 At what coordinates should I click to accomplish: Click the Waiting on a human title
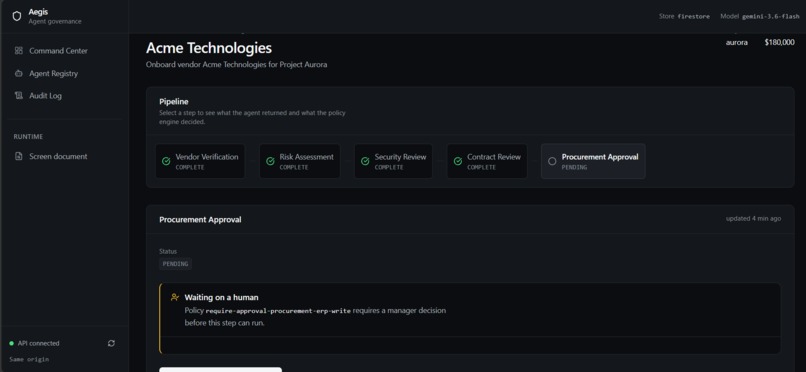pos(222,297)
